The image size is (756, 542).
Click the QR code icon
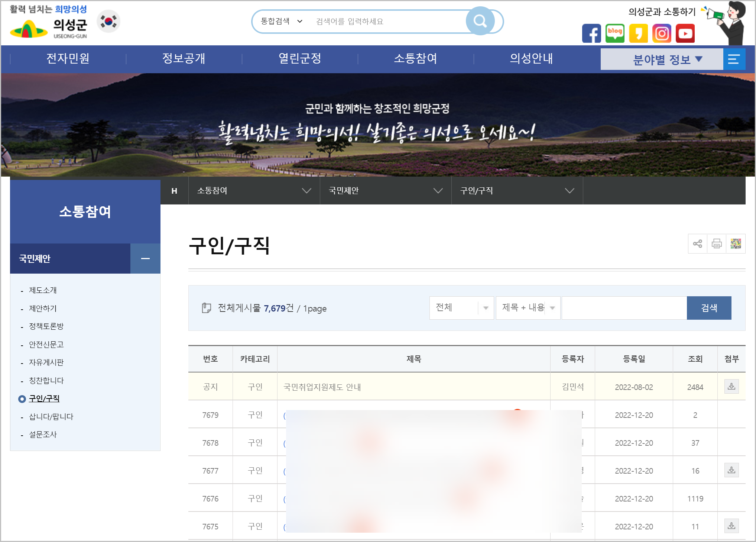pos(736,243)
